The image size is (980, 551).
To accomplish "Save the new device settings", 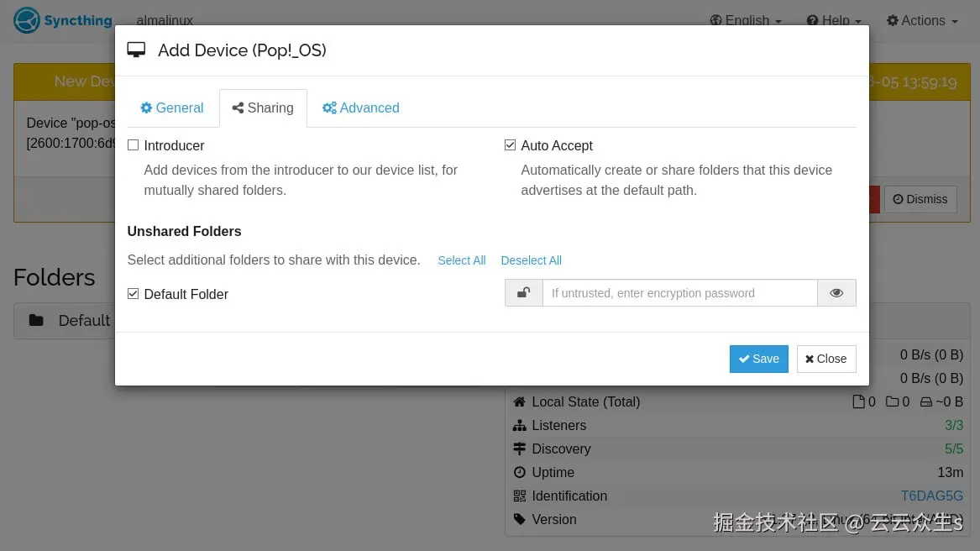I will 759,359.
